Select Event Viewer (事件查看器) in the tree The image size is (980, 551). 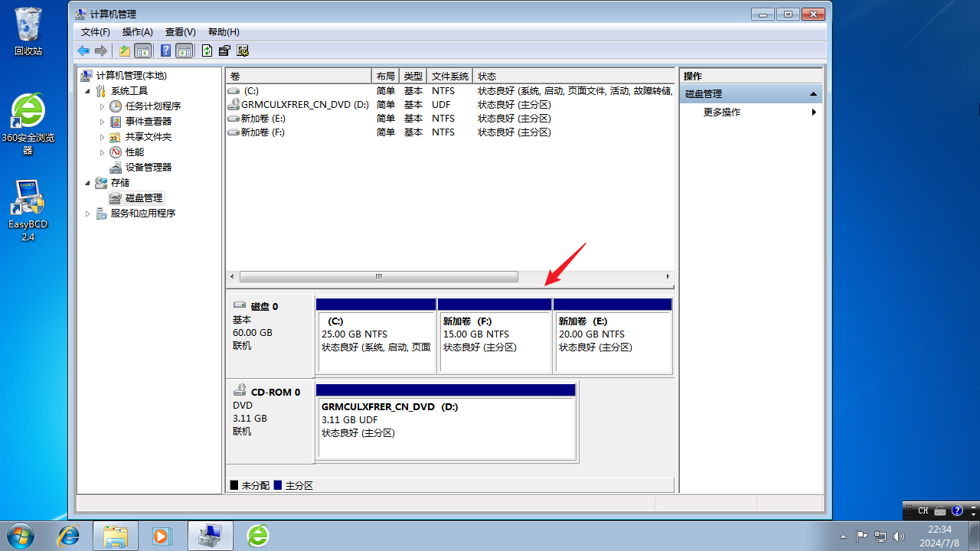click(148, 121)
